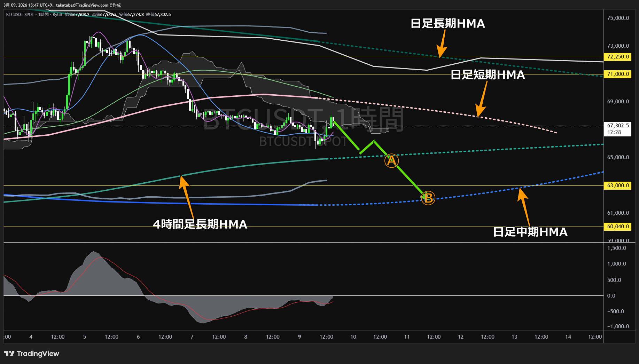Screen dimensions: 639x364
Task: Click the BTCUSDT SPOT symbol title
Action: pyautogui.click(x=20, y=15)
